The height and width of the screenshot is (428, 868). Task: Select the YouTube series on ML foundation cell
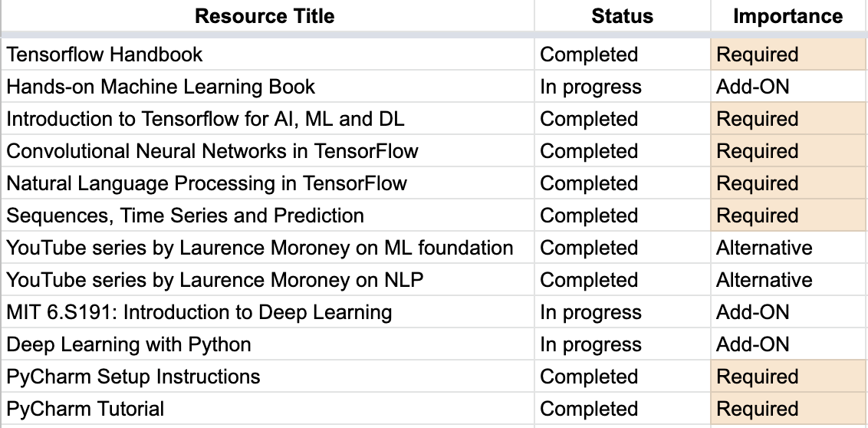tap(260, 248)
